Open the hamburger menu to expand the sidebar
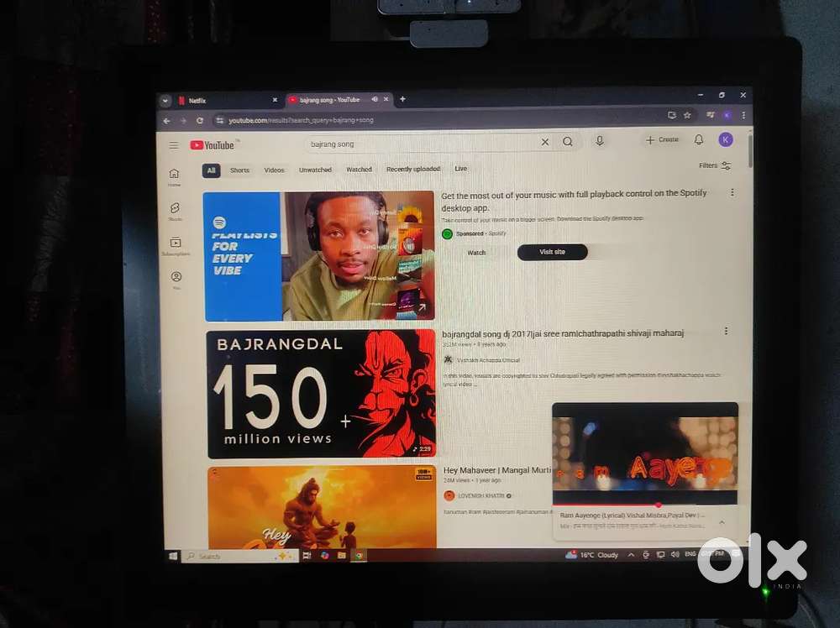 coord(173,144)
